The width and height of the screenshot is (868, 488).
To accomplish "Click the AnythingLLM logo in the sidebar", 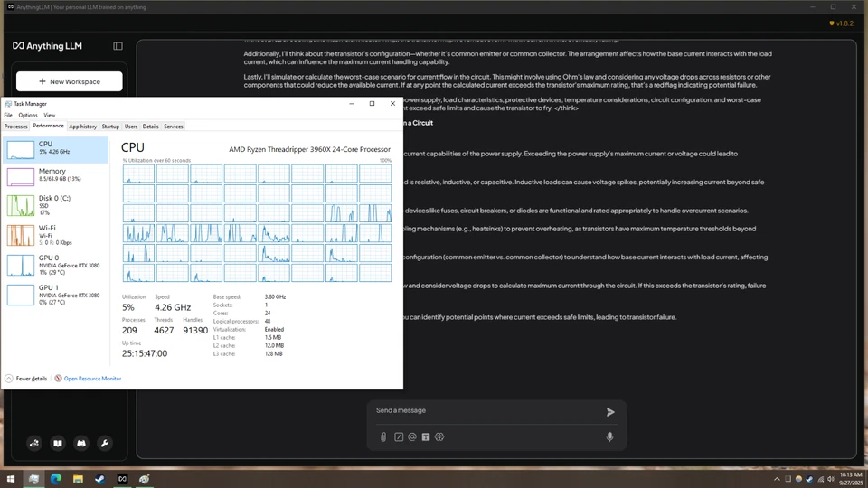I will tap(48, 46).
